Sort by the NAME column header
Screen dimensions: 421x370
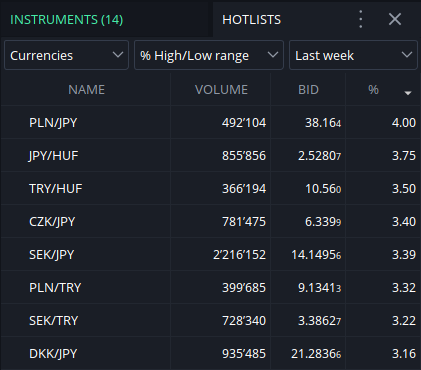(87, 90)
